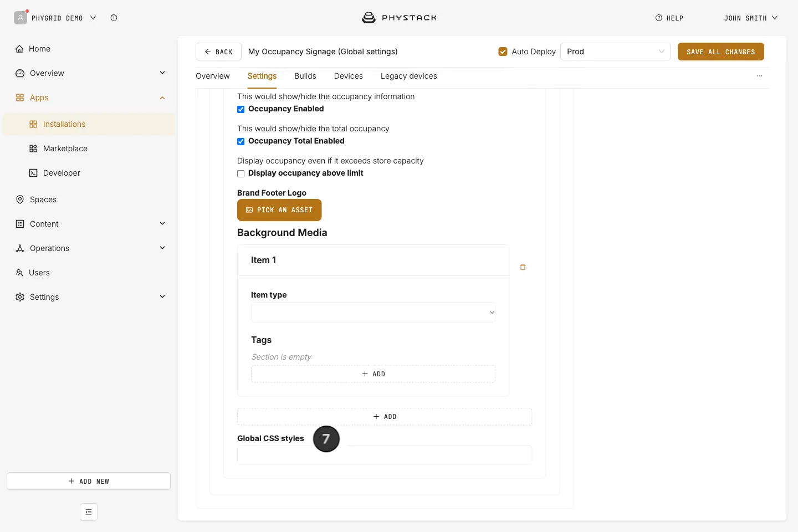798x532 pixels.
Task: Open the John Smith account menu
Action: 751,18
